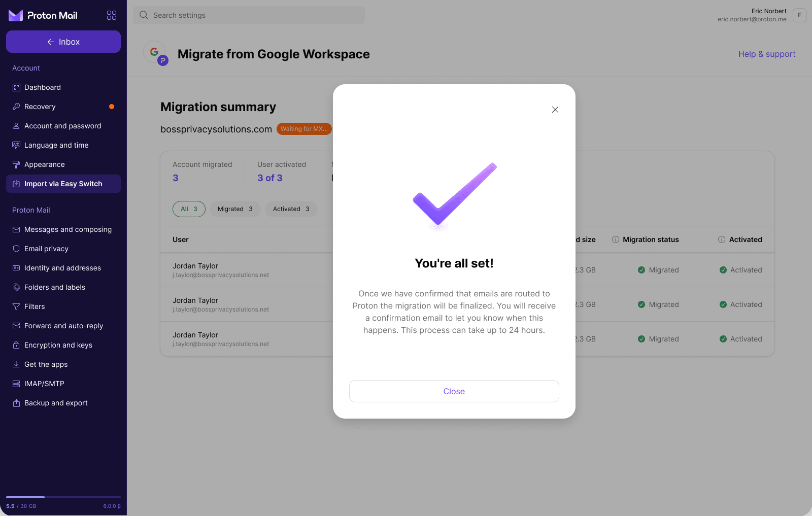Click the Get the apps download icon
The width and height of the screenshot is (812, 516).
[x=16, y=364]
